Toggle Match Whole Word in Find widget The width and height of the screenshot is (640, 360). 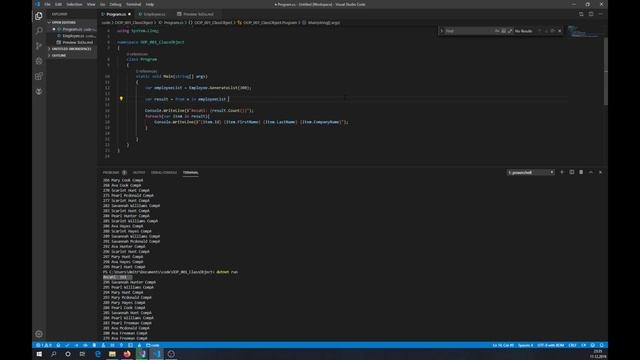(x=503, y=31)
